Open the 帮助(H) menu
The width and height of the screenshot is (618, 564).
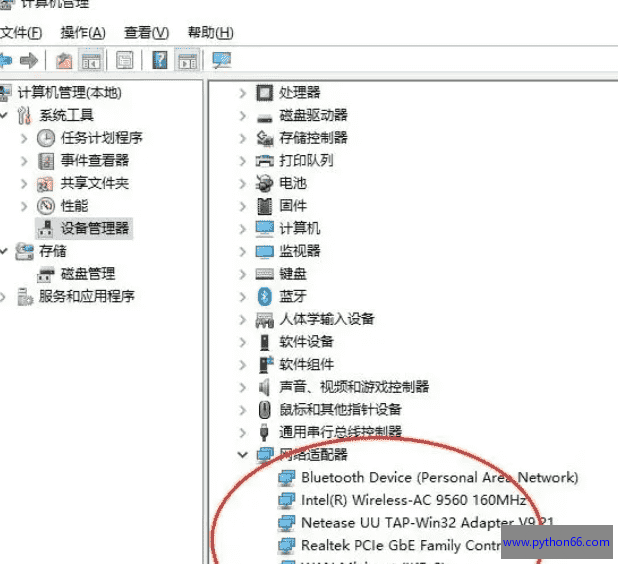[210, 33]
